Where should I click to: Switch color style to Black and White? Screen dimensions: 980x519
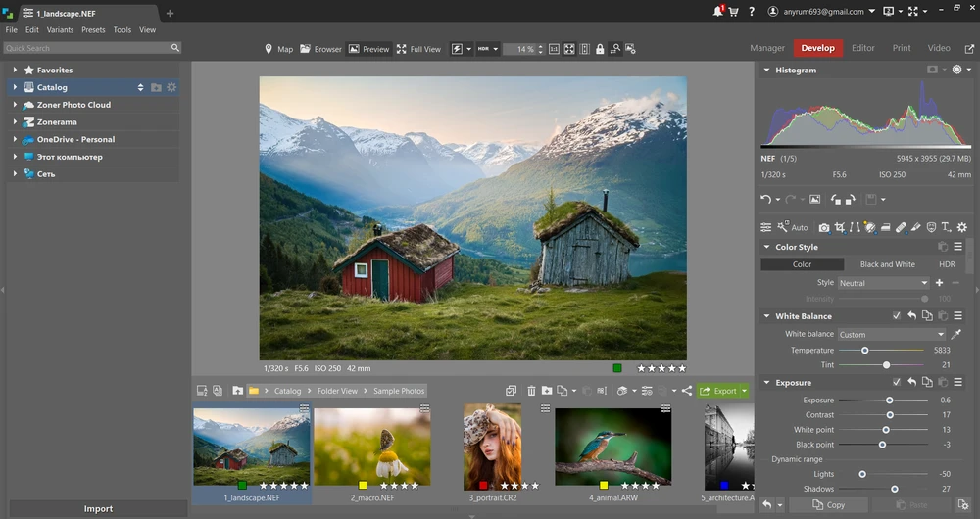tap(887, 264)
